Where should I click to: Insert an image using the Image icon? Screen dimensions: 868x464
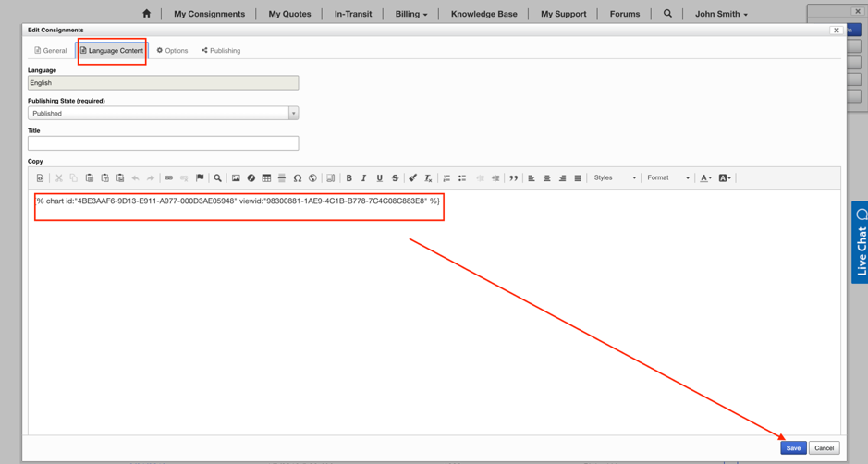tap(236, 178)
